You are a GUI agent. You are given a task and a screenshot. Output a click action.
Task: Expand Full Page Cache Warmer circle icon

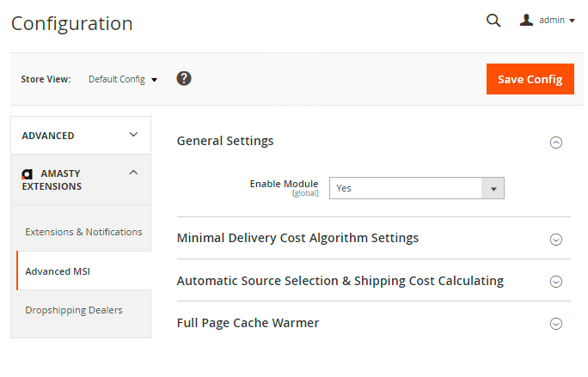(556, 324)
